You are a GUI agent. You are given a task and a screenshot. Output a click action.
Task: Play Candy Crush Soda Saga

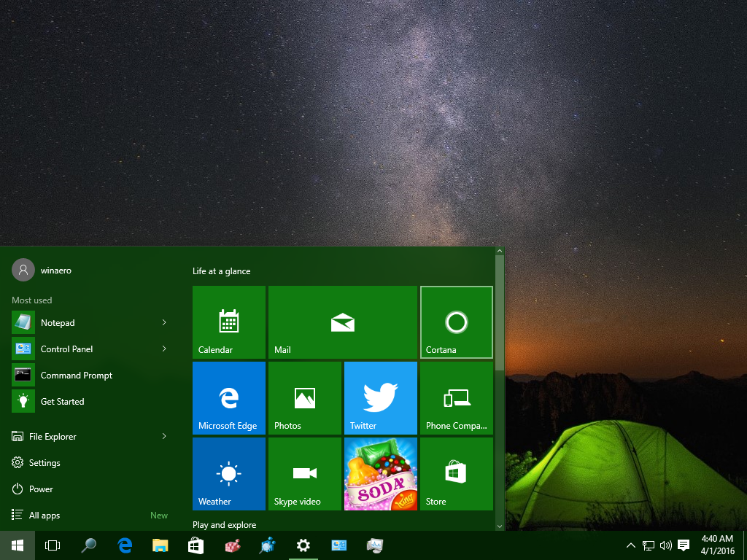pyautogui.click(x=380, y=473)
